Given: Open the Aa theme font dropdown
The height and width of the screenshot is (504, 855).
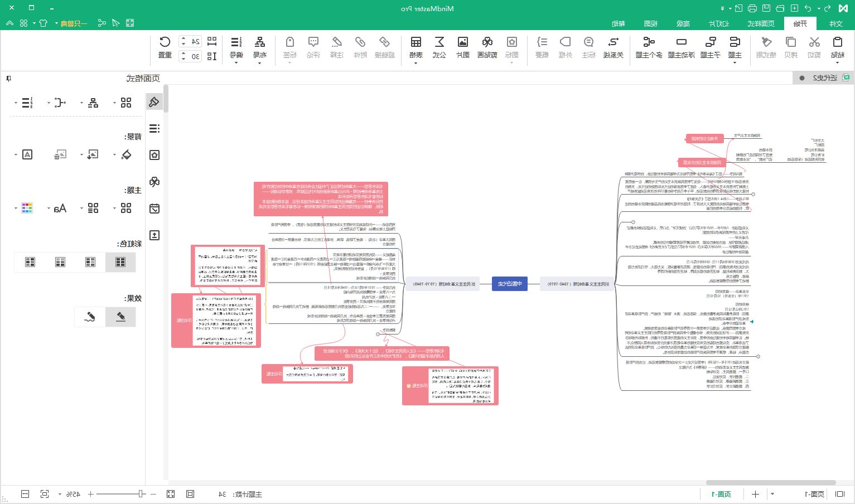Looking at the screenshot, I should 49,209.
